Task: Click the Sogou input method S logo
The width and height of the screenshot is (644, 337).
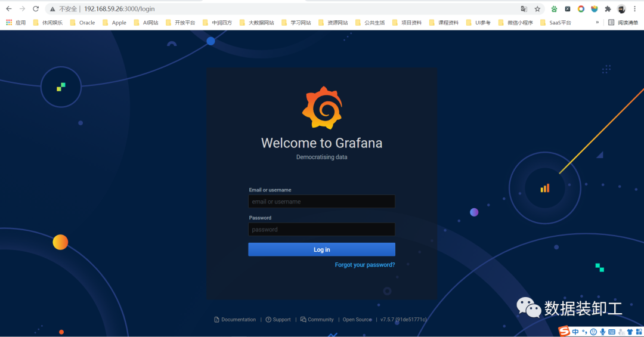Action: click(x=564, y=331)
